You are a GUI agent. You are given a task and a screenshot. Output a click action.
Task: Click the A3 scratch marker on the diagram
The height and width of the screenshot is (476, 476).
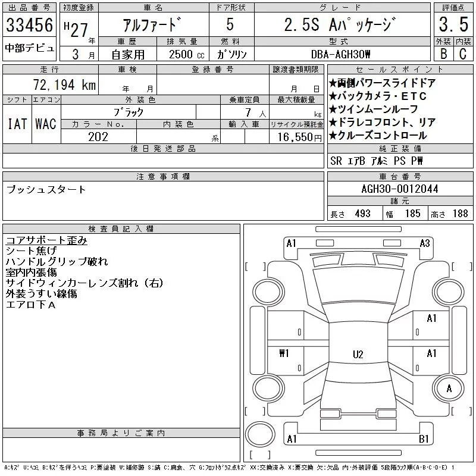(x=425, y=243)
